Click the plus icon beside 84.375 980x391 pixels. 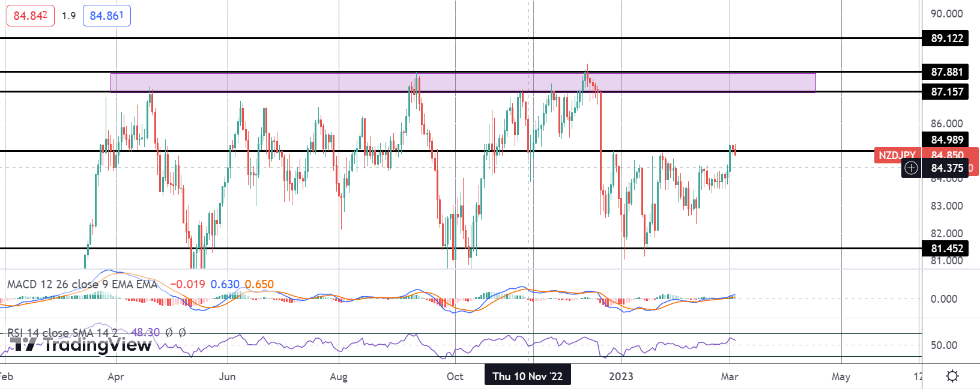(911, 168)
